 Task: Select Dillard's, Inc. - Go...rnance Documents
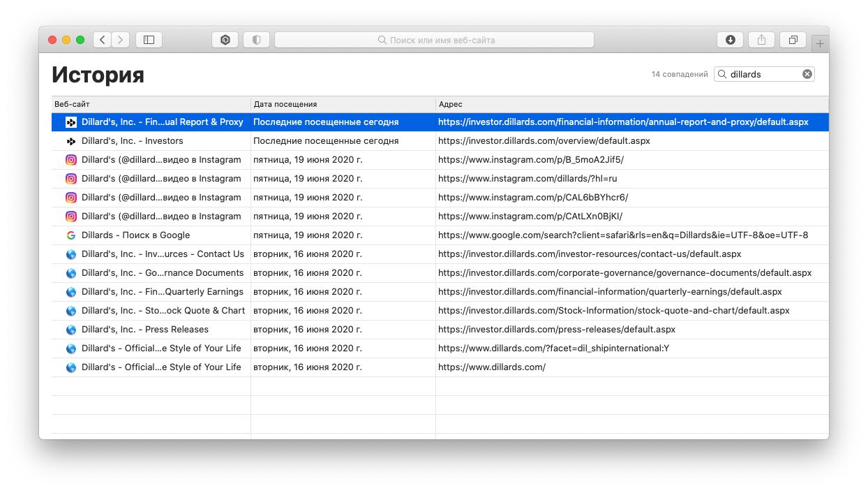(x=163, y=273)
